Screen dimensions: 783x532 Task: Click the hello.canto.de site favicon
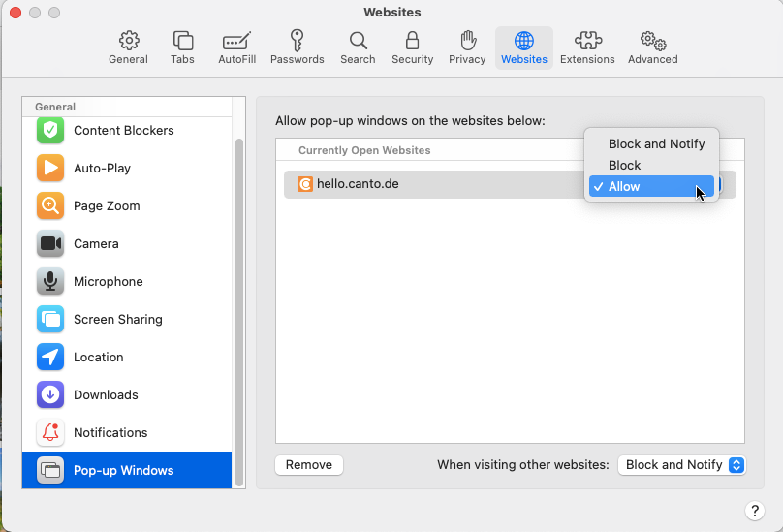(304, 184)
